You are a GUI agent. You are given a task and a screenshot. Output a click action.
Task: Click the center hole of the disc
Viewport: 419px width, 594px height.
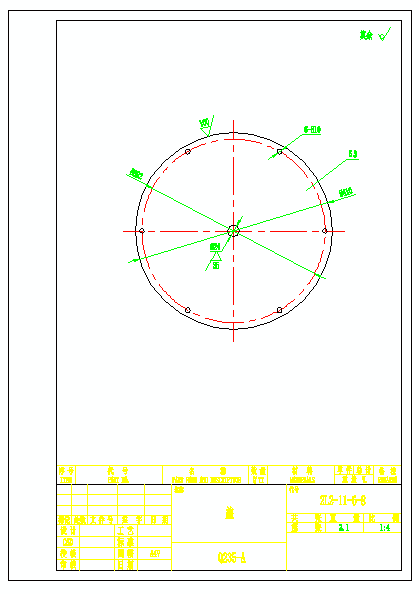tap(233, 231)
